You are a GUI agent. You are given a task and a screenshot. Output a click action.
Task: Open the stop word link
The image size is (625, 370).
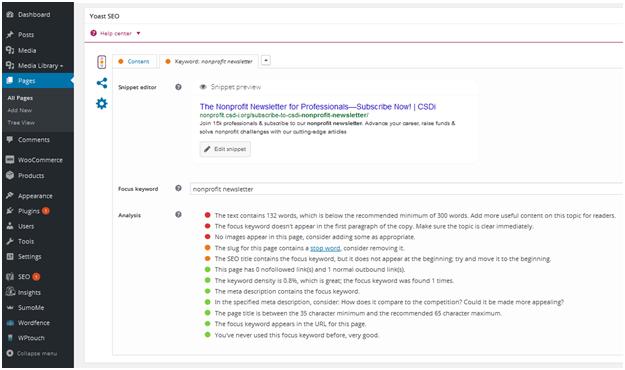(x=325, y=248)
